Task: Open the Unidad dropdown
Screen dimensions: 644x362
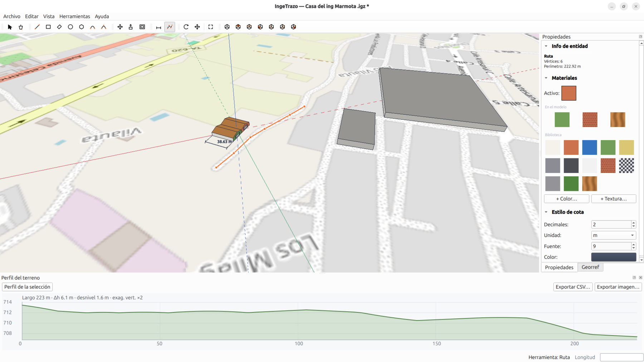Action: pyautogui.click(x=614, y=235)
